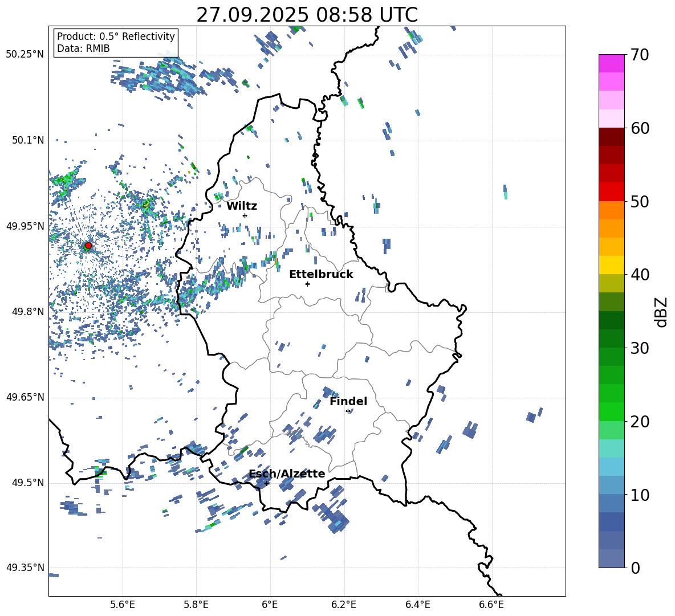The height and width of the screenshot is (616, 675).
Task: Click the dBZ colorbar axis label
Action: (661, 312)
